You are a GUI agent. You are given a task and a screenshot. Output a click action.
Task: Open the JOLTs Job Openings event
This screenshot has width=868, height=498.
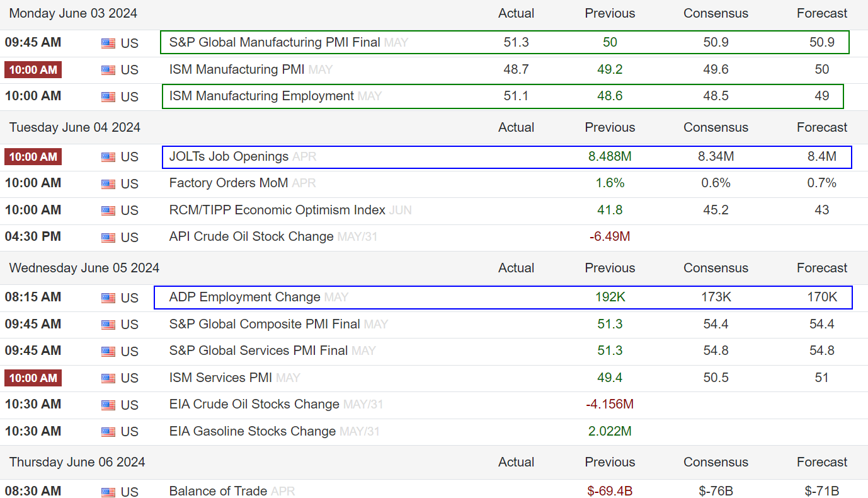(229, 156)
